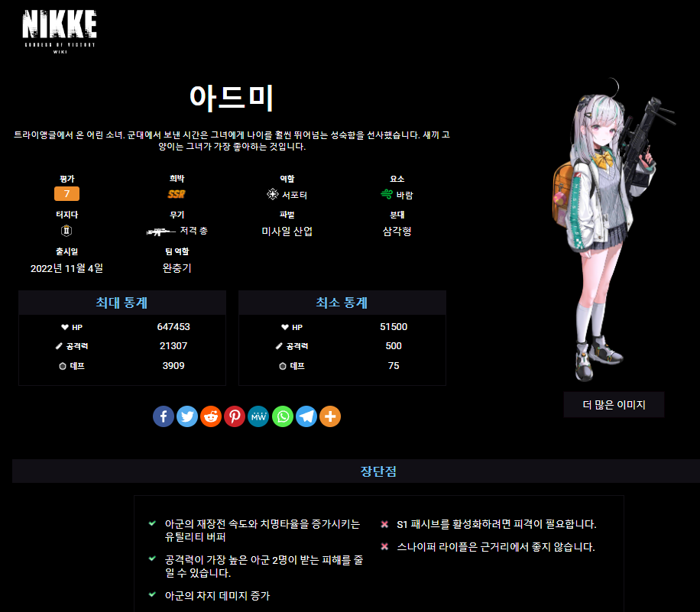
Task: Click defense hexagon icon in 최소 통계
Action: tap(283, 366)
